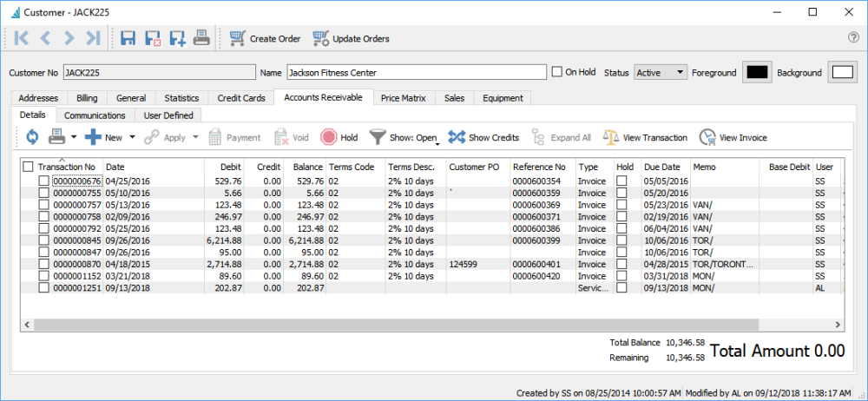This screenshot has height=401, width=868.
Task: Click the Show filter funnel icon
Action: click(377, 137)
